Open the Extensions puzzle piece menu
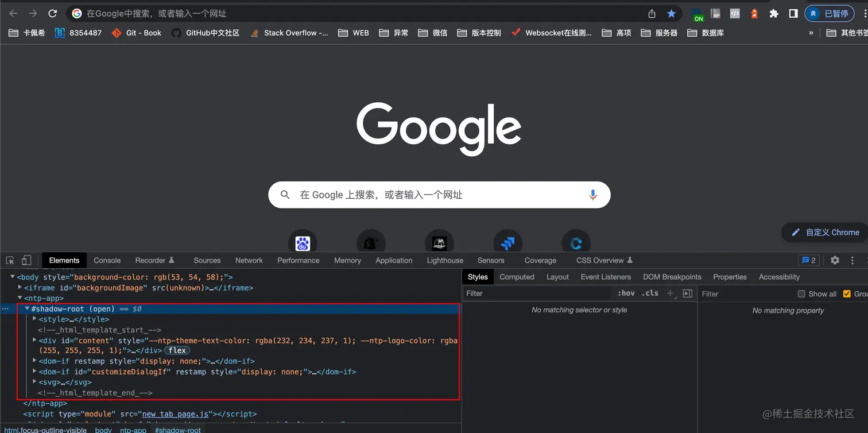 [x=774, y=13]
